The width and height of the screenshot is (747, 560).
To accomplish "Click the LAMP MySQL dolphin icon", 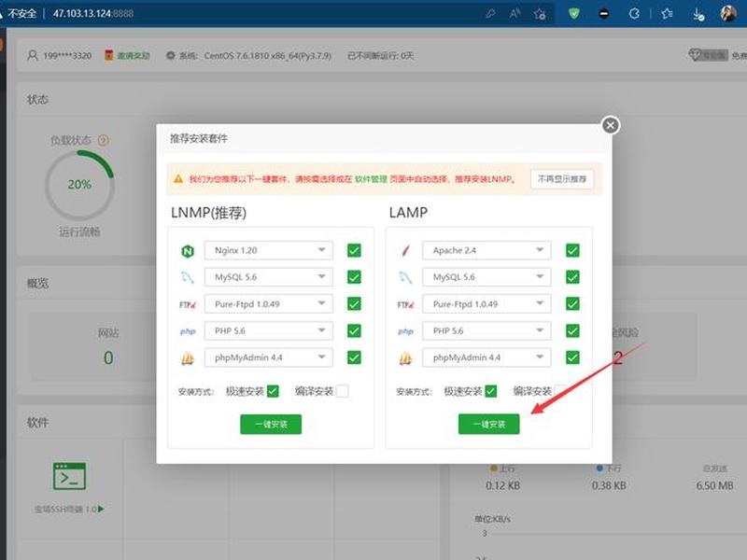I will pyautogui.click(x=405, y=277).
